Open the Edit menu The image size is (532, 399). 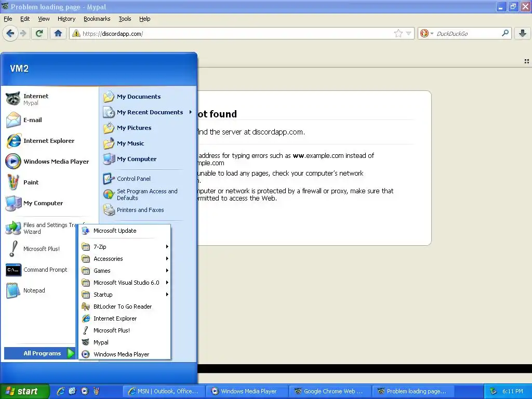click(25, 19)
